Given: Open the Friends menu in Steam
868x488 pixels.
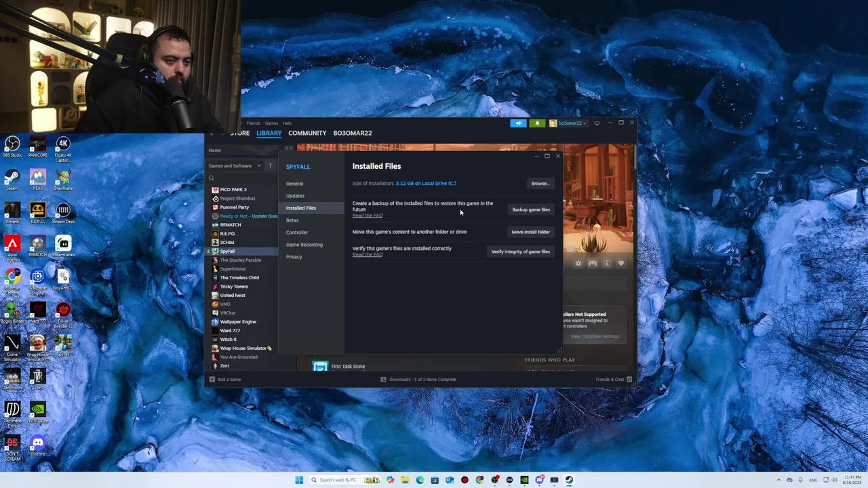Looking at the screenshot, I should click(x=254, y=123).
